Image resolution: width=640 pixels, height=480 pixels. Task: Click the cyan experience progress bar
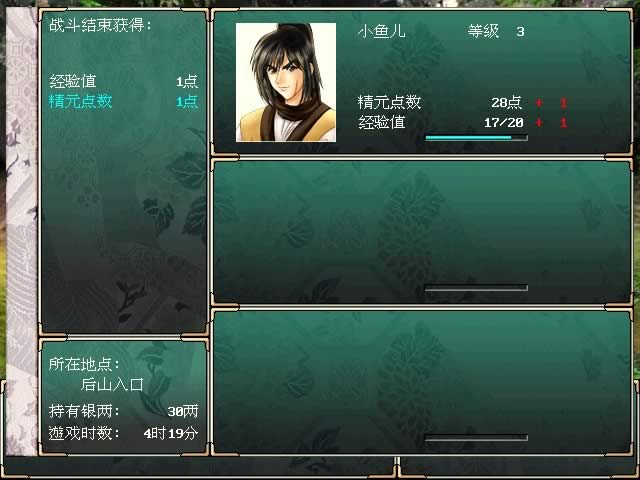point(476,138)
